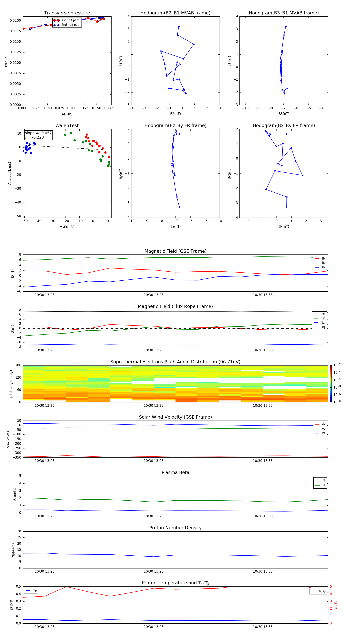
Task: Click the 'Bx' legend entry in GSE magnetic field plot
Action: click(320, 259)
